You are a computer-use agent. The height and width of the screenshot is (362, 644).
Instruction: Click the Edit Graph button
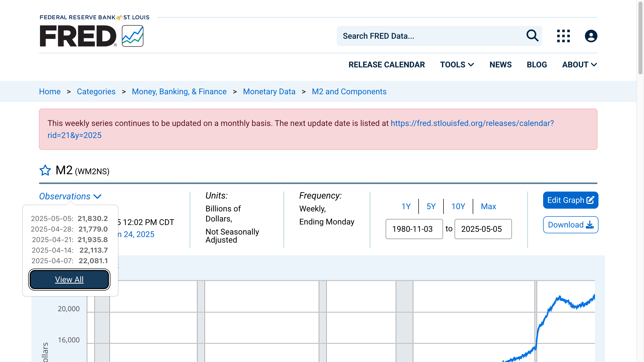click(x=570, y=200)
